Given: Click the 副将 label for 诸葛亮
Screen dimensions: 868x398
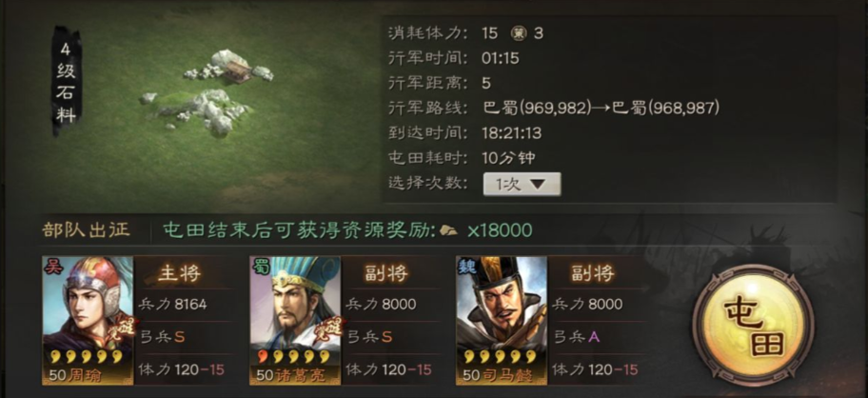Looking at the screenshot, I should [385, 273].
